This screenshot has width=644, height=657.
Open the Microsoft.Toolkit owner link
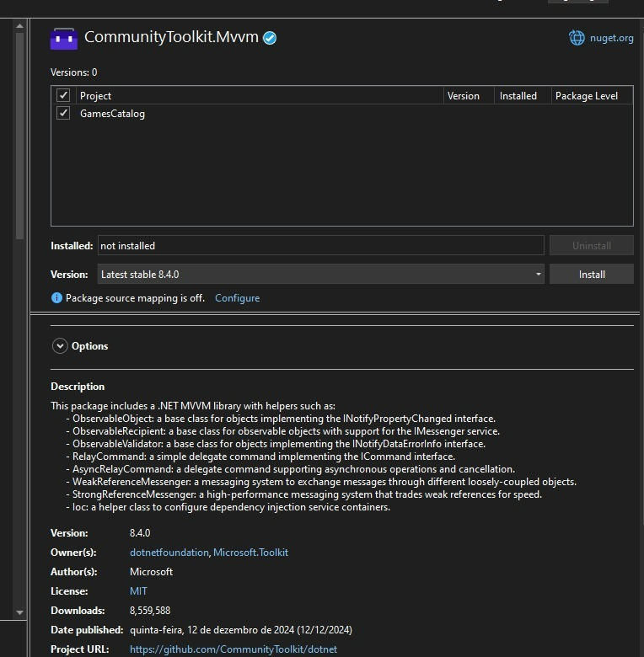coord(250,553)
